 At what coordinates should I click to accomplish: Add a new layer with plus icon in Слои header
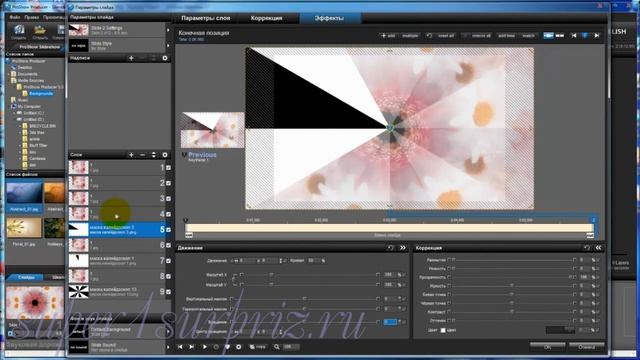(131, 155)
